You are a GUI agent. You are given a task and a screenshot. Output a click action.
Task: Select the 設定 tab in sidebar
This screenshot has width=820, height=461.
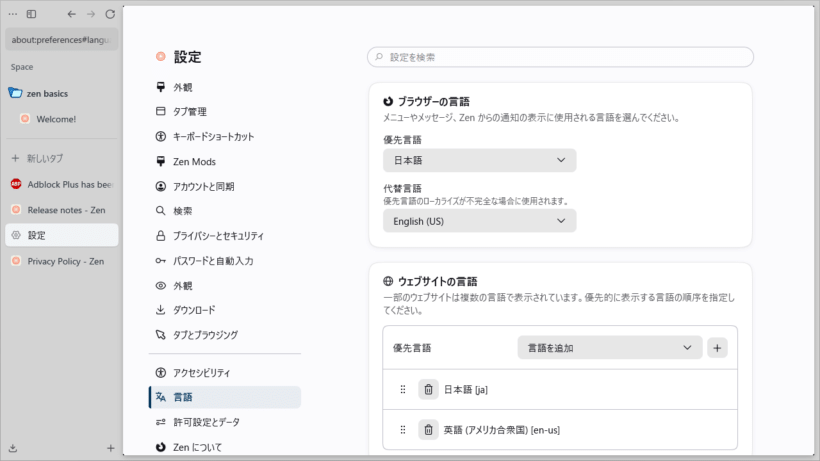click(x=62, y=235)
